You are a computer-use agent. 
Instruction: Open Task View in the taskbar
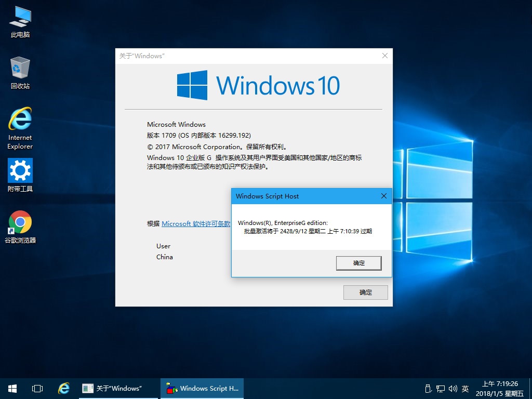[37, 389]
